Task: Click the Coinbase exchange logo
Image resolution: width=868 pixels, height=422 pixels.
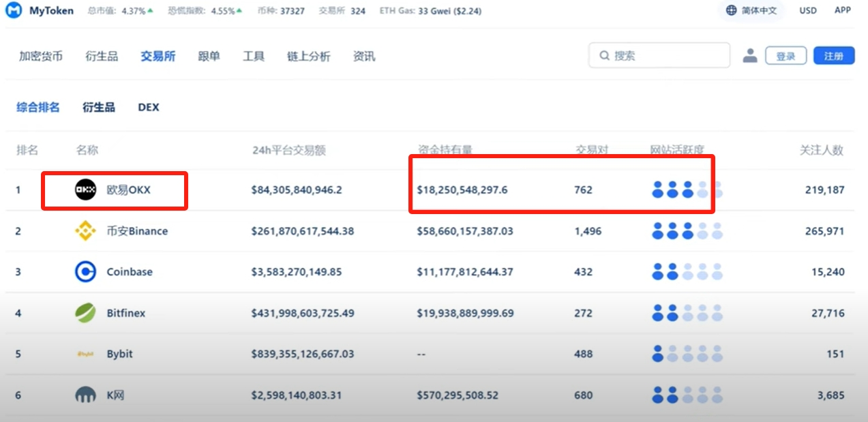Action: coord(86,272)
